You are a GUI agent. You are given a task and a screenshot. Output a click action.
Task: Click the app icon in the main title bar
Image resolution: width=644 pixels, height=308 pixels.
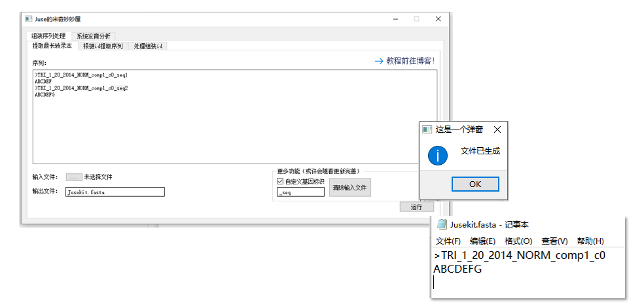point(28,19)
